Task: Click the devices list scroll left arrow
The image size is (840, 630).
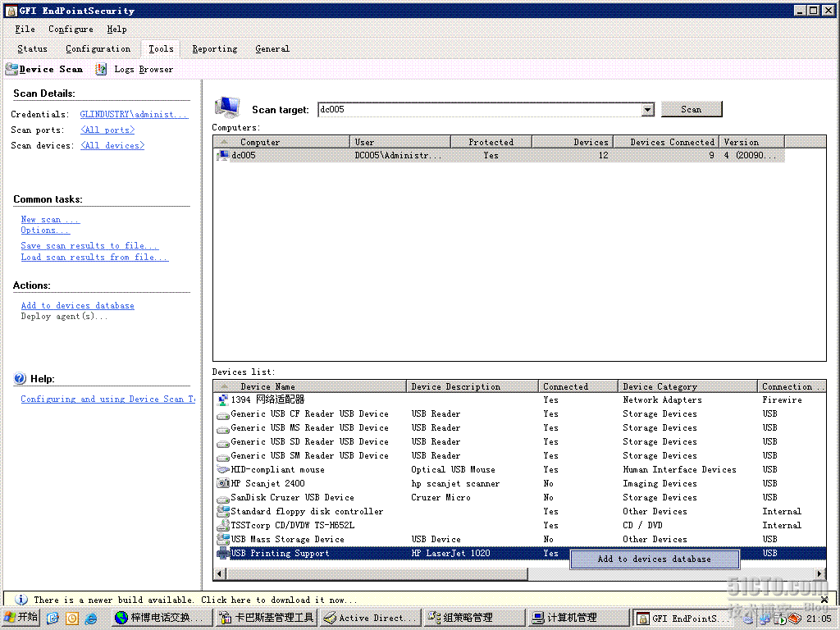Action: (x=220, y=573)
